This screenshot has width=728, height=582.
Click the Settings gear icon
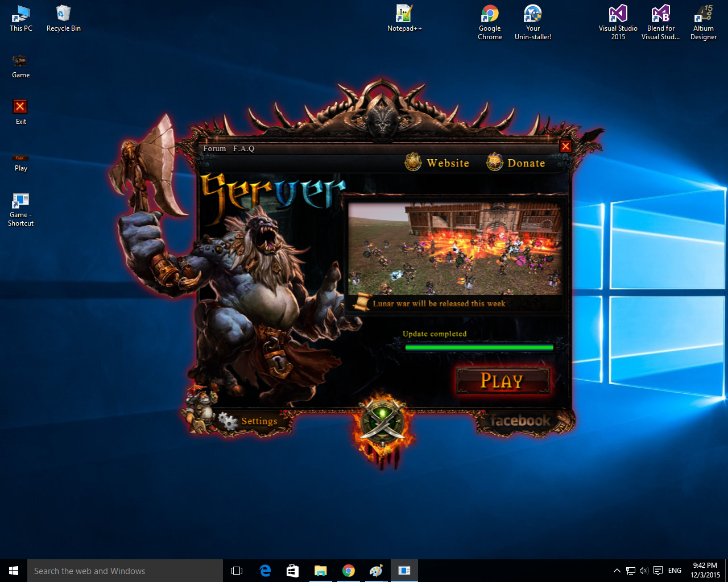coord(228,421)
